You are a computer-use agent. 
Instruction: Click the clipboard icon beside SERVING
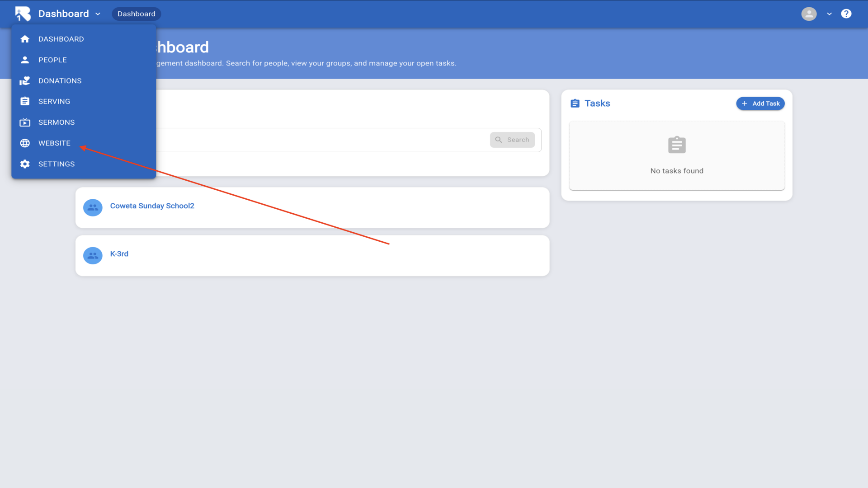click(x=25, y=102)
